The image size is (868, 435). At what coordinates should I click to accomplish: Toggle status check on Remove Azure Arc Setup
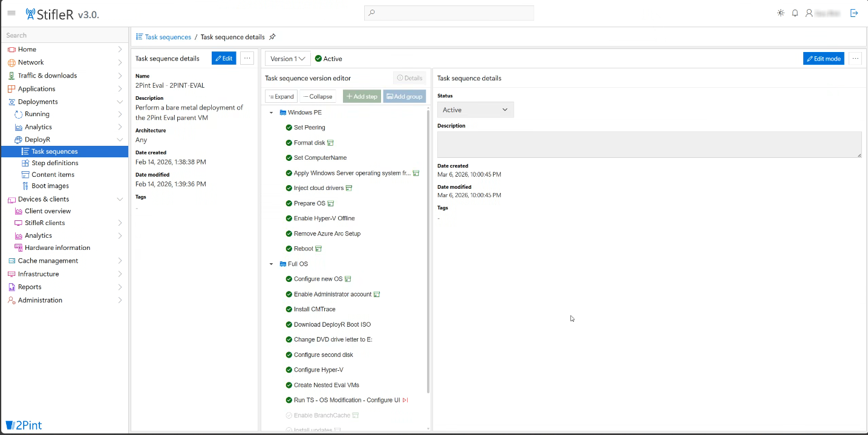tap(289, 234)
